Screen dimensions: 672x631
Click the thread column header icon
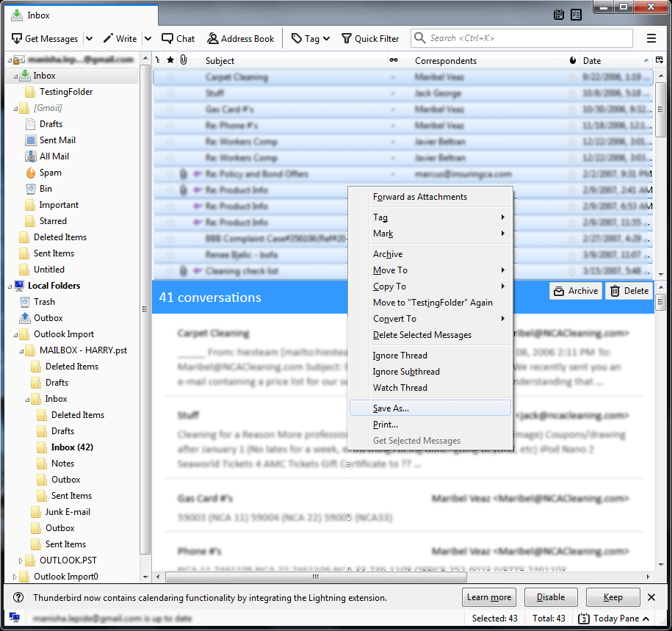(x=158, y=60)
